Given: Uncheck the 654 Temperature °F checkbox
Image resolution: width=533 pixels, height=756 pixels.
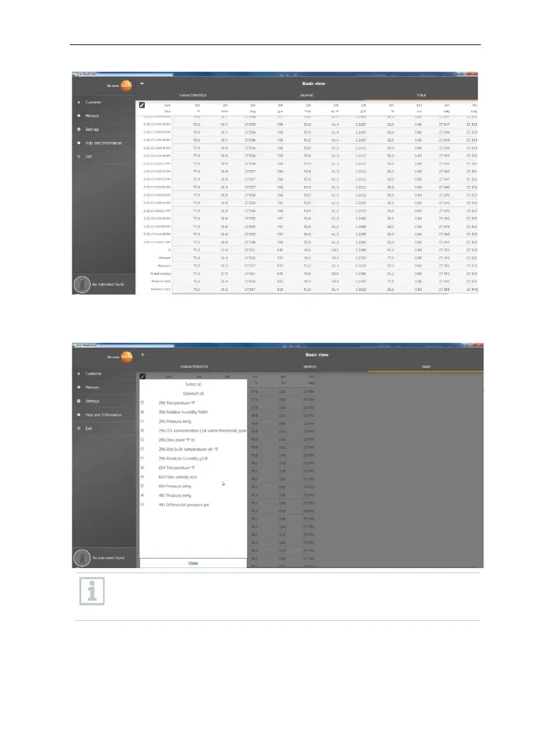Looking at the screenshot, I should [x=142, y=468].
